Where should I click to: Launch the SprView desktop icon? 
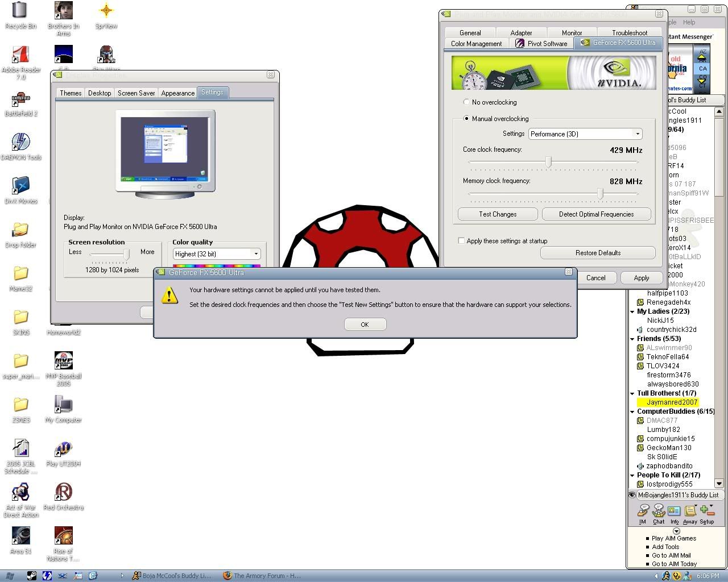[x=106, y=15]
